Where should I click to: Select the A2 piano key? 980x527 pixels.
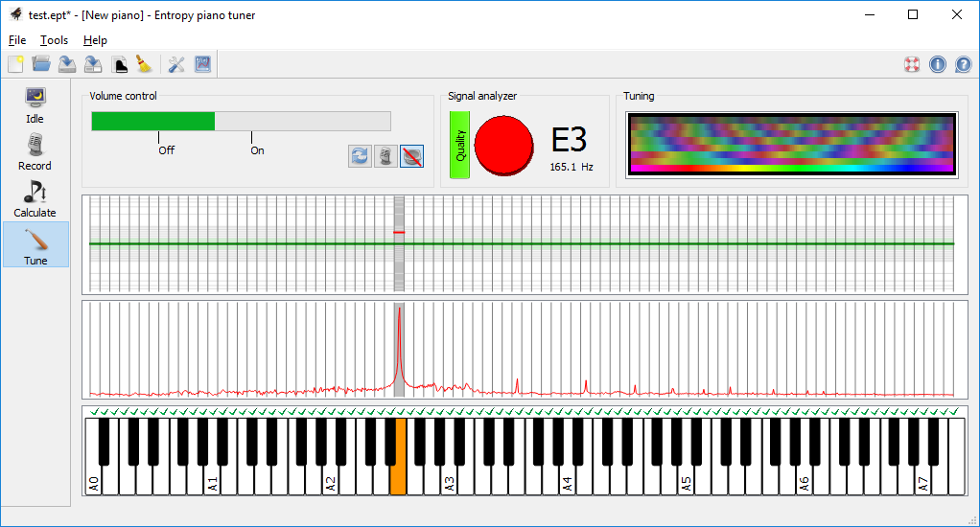point(331,481)
